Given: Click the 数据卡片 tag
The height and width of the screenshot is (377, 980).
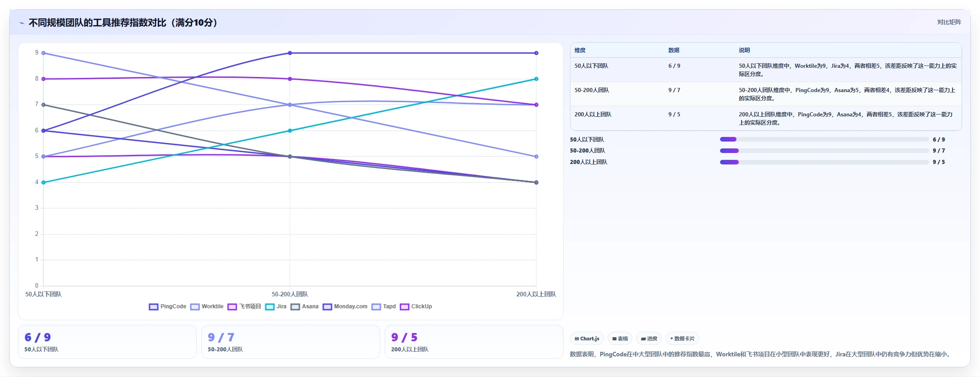Looking at the screenshot, I should pos(682,339).
